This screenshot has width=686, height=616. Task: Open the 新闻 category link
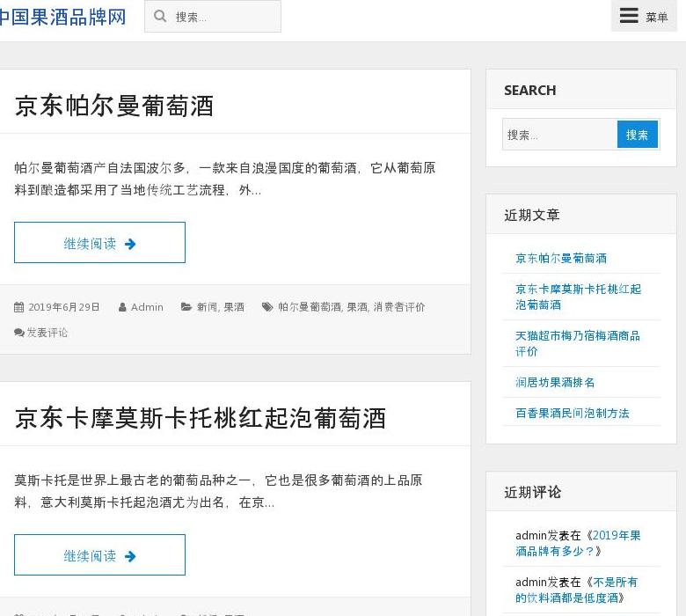(207, 307)
